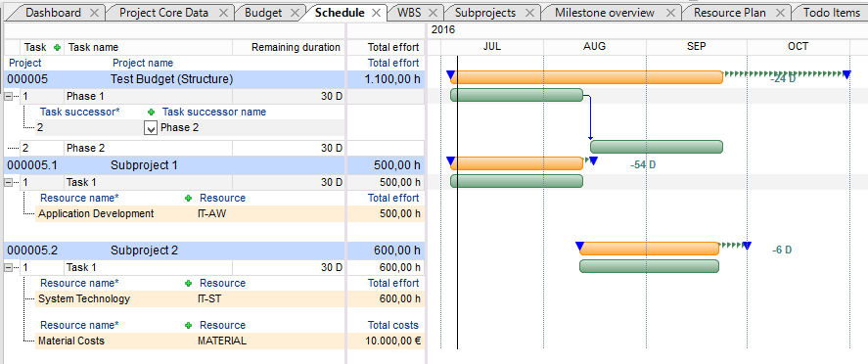Image resolution: width=868 pixels, height=364 pixels.
Task: Collapse Phase 1 tree node
Action: click(x=8, y=96)
